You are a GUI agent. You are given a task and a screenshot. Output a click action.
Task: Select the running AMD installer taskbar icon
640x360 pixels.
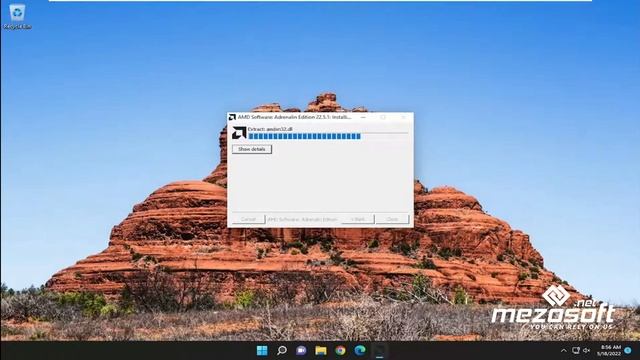click(380, 350)
